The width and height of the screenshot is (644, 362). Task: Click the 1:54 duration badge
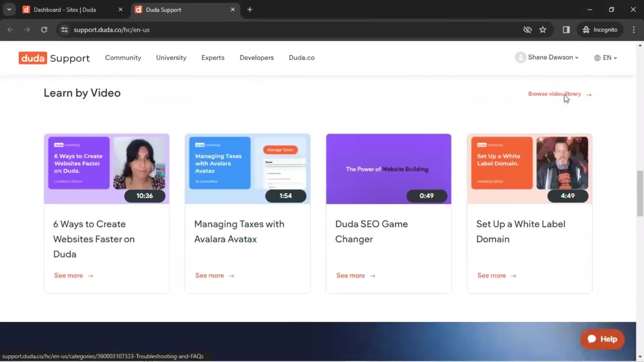coord(286,196)
